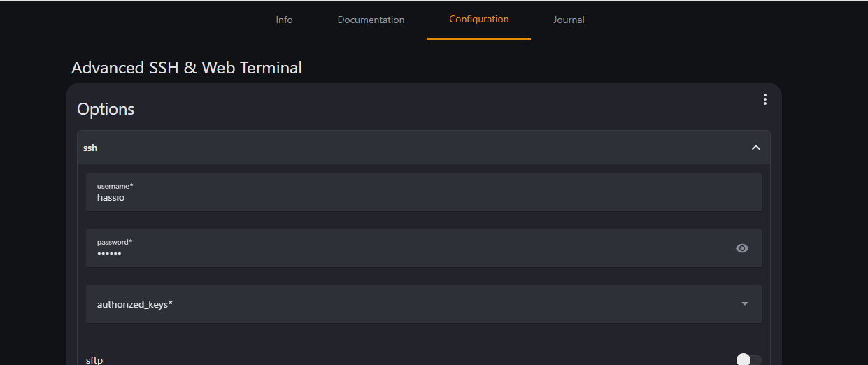Click the username* field label
This screenshot has width=868, height=365.
pyautogui.click(x=115, y=186)
